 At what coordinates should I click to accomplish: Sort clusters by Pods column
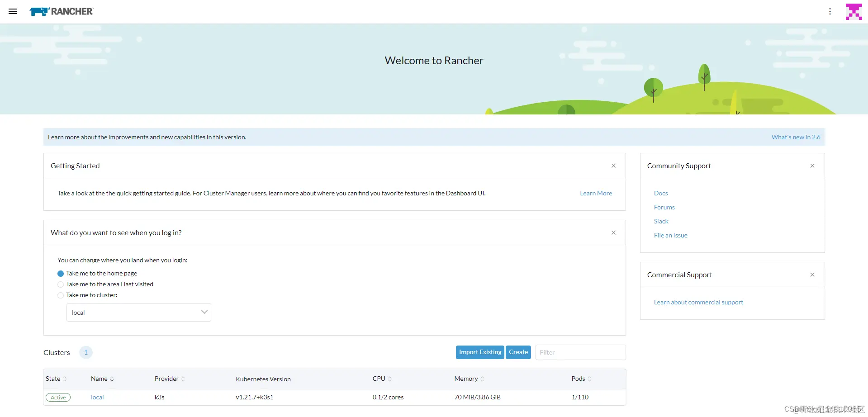click(582, 379)
